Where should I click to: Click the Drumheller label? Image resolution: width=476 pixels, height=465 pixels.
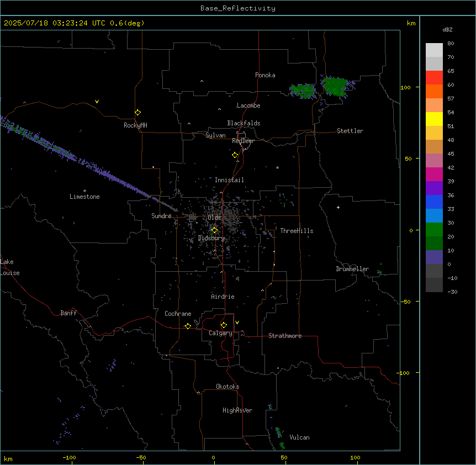coord(352,269)
